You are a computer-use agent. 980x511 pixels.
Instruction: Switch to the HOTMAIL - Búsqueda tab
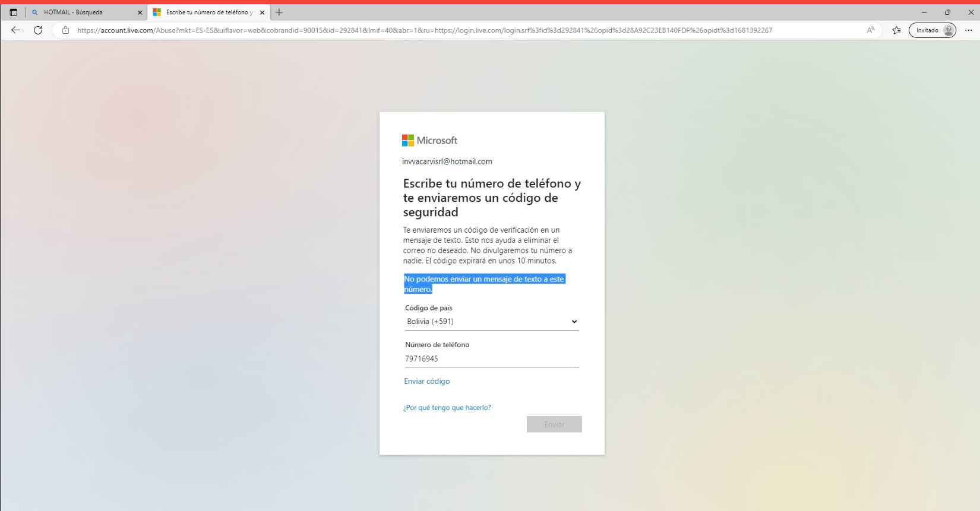87,12
